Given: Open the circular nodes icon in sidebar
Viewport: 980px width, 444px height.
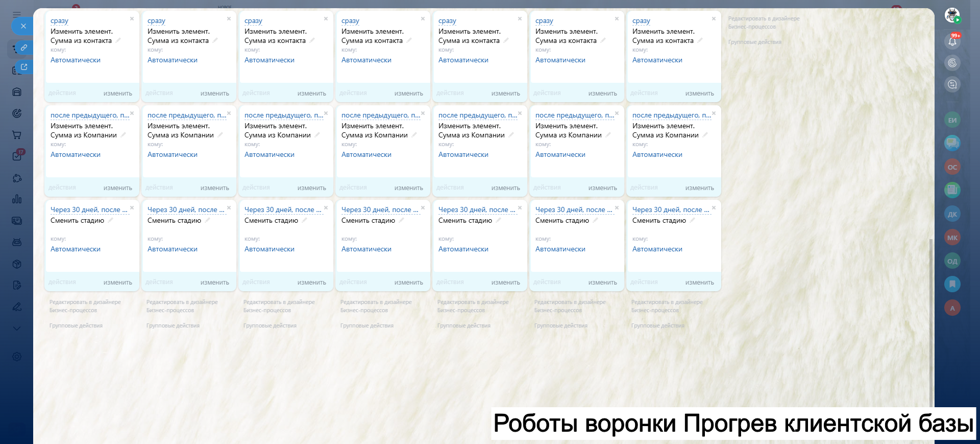Looking at the screenshot, I should tap(17, 178).
